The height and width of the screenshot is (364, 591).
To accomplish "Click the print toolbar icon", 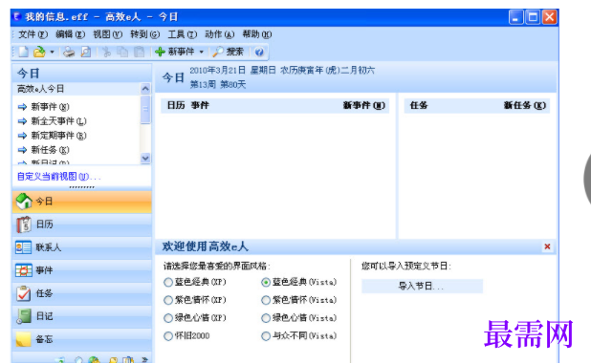I will tap(69, 52).
